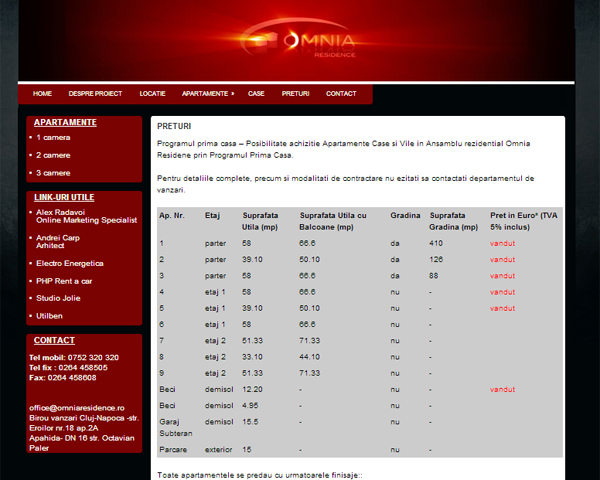Select the 2 camere link

click(x=53, y=155)
